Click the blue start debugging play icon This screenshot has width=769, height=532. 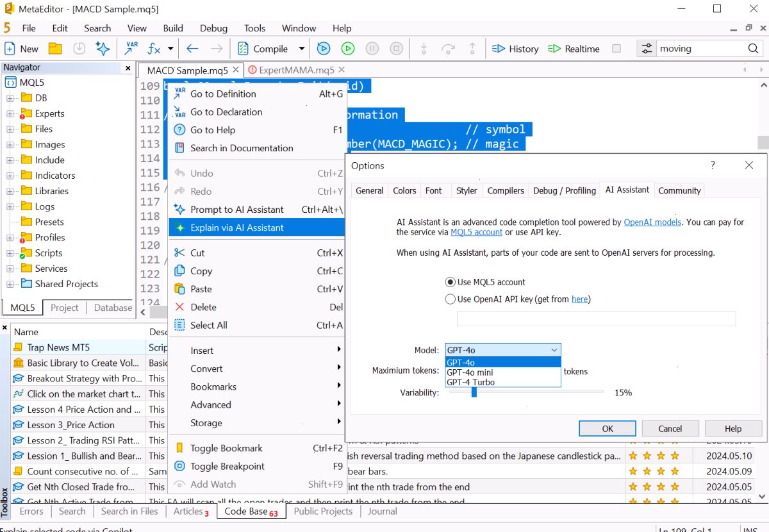pos(324,49)
